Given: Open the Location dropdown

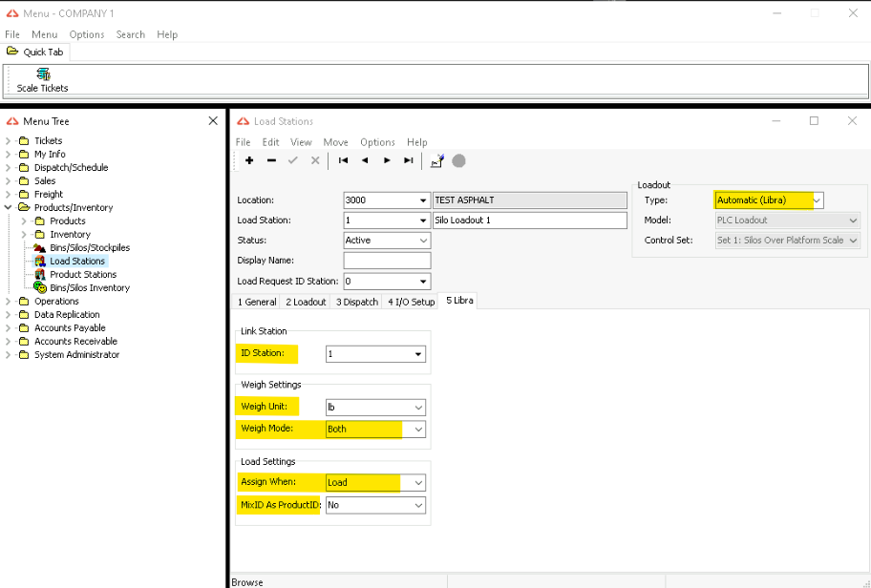Looking at the screenshot, I should pos(423,200).
